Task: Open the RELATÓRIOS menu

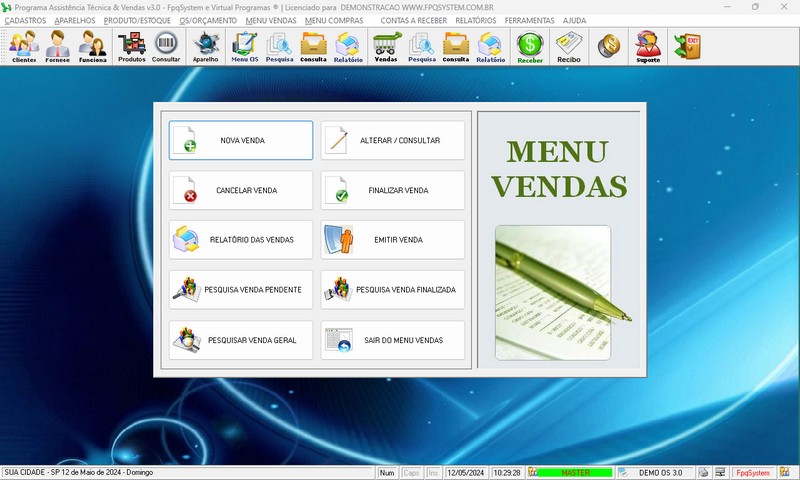Action: click(x=476, y=20)
